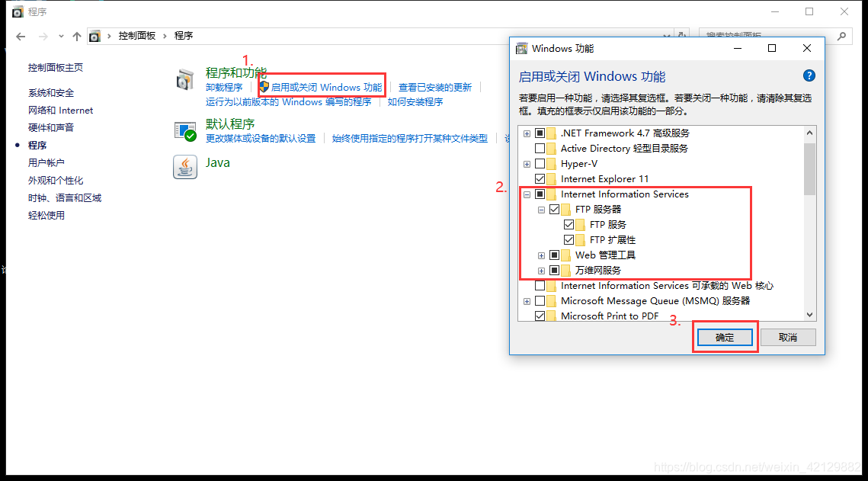Open 外观和个性化 category

pos(56,181)
